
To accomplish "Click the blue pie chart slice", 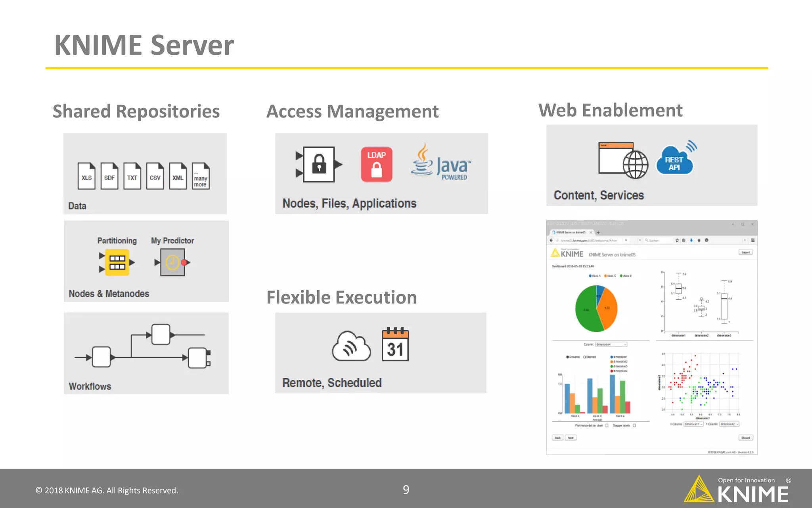I will pos(599,294).
